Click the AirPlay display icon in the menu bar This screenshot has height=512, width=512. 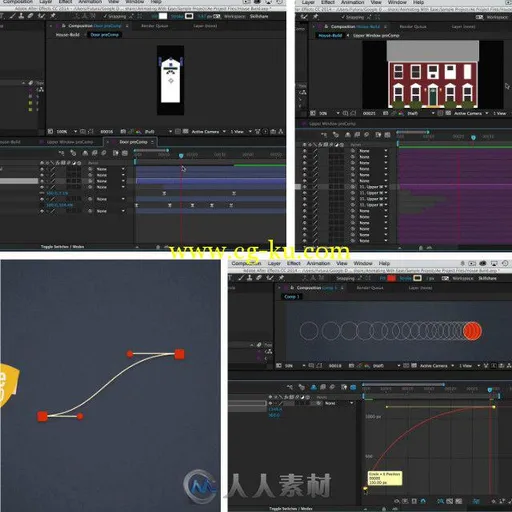point(494,263)
